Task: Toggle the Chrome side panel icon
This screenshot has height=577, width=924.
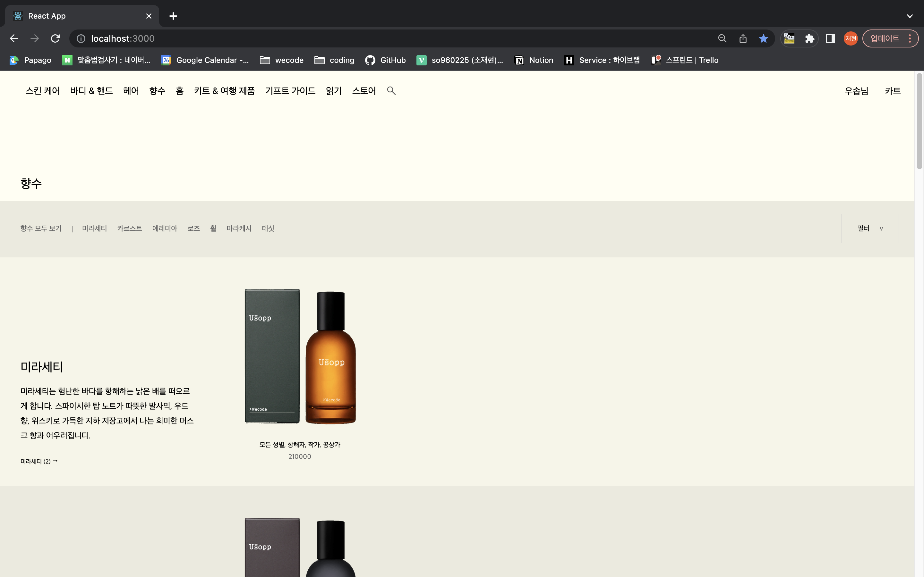Action: 830,38
